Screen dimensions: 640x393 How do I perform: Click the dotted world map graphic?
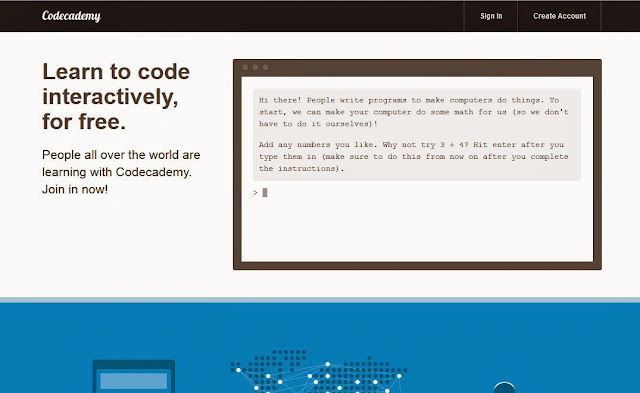(318, 371)
